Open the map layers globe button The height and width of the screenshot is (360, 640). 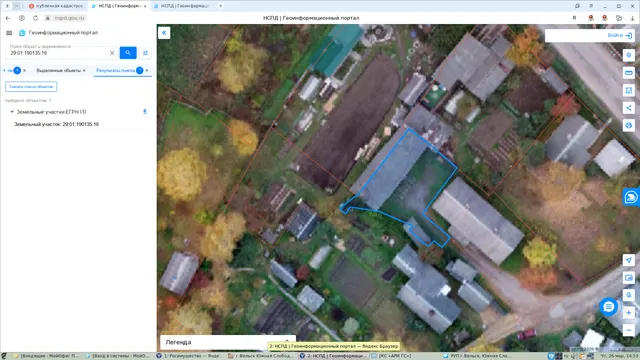pyautogui.click(x=629, y=125)
